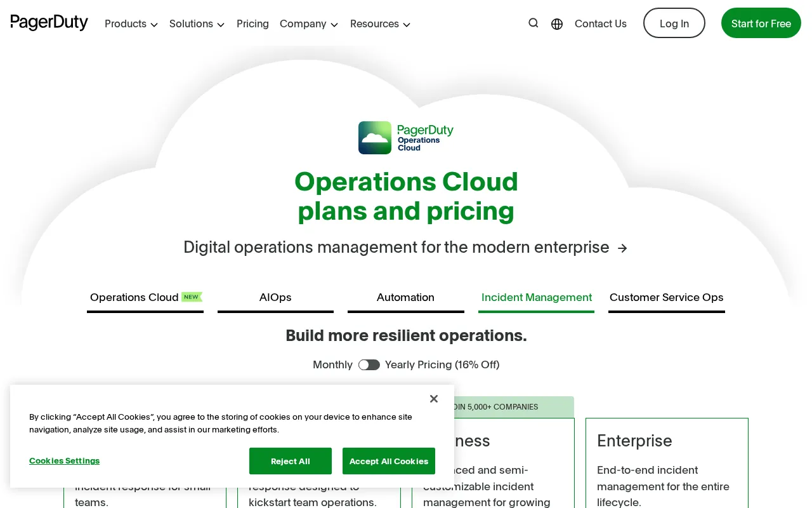Image resolution: width=812 pixels, height=508 pixels.
Task: Expand the Products menu
Action: (131, 23)
